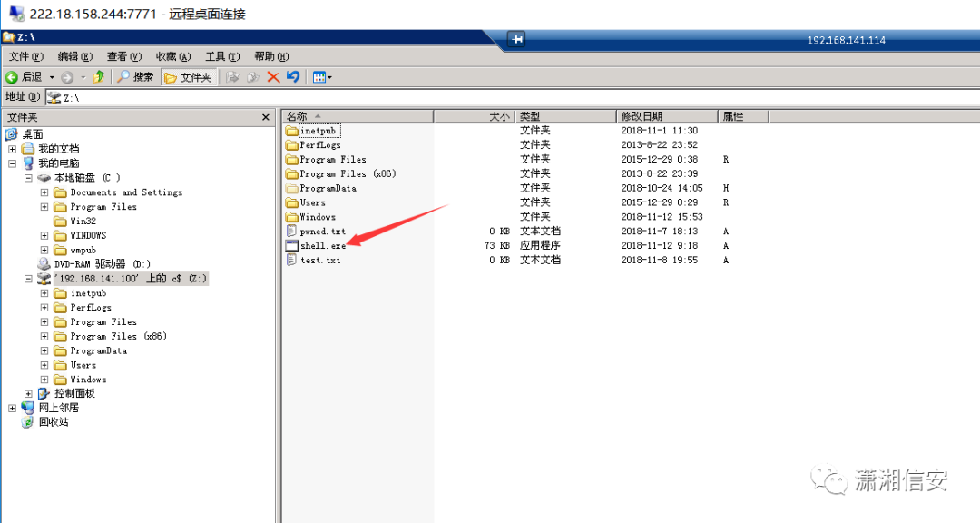Select Users folder icon in file list
This screenshot has height=523, width=980.
pyautogui.click(x=292, y=202)
